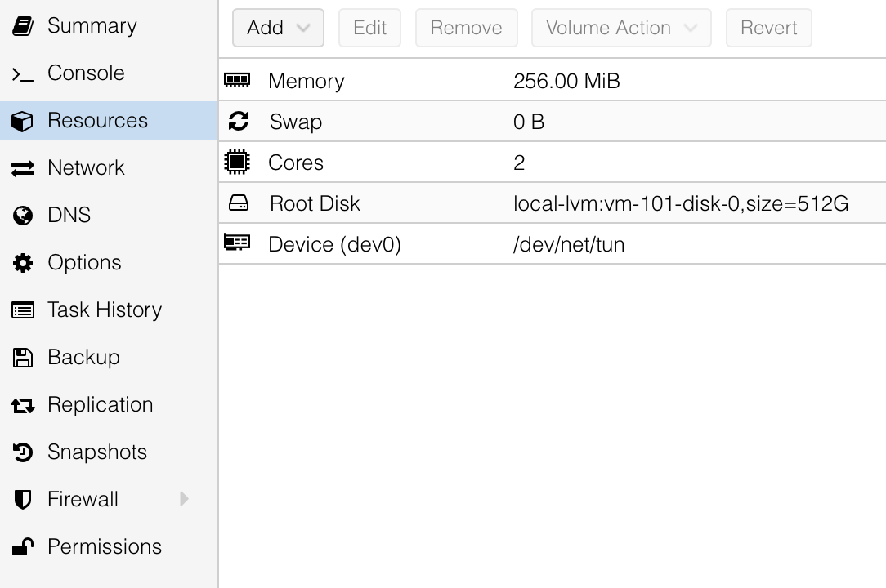The height and width of the screenshot is (588, 886).
Task: Open the Volume Action dropdown
Action: pos(621,28)
